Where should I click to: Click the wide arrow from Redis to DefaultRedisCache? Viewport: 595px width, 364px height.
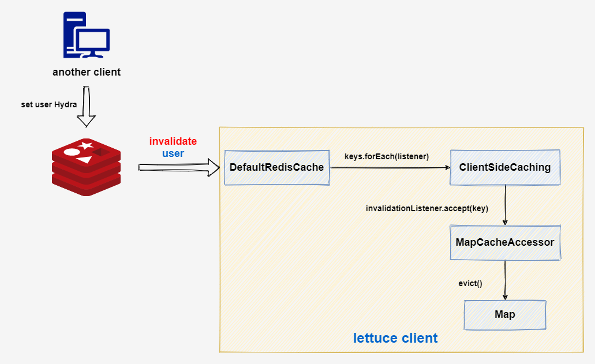tap(178, 167)
